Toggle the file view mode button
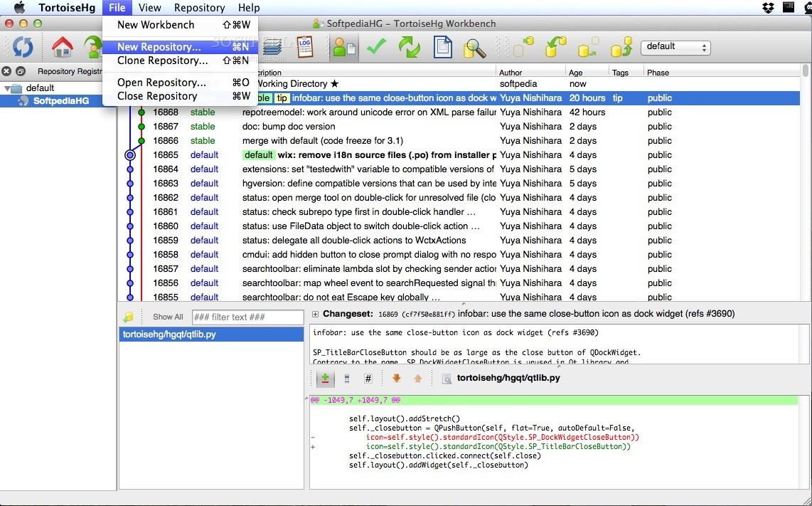Screen dimensions: 812x506 tap(347, 379)
